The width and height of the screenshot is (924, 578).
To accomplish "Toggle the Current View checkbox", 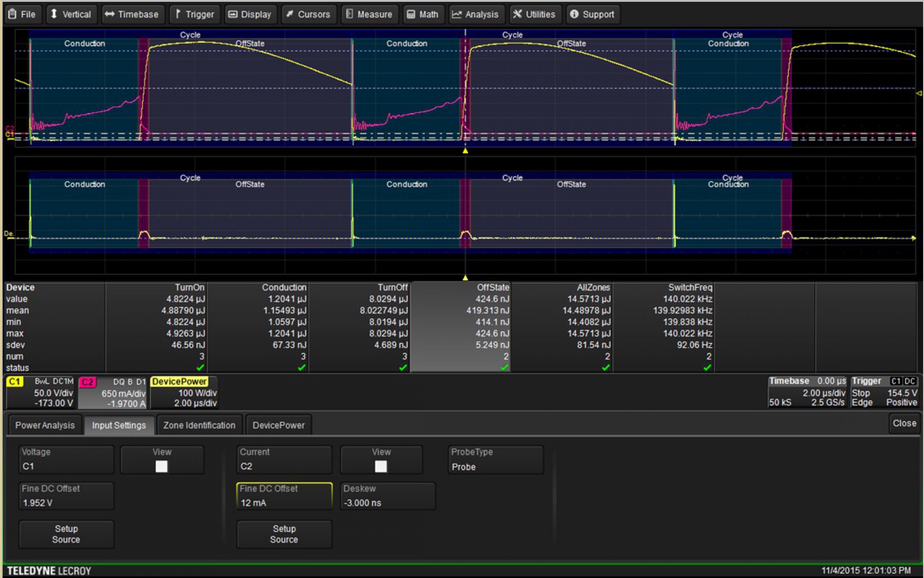I will 381,466.
